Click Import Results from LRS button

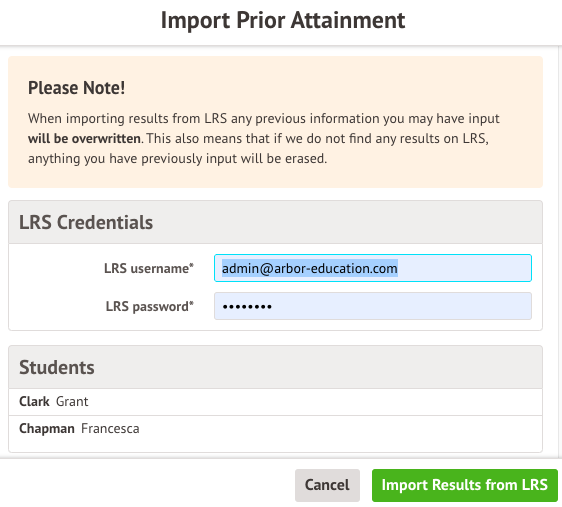point(465,485)
